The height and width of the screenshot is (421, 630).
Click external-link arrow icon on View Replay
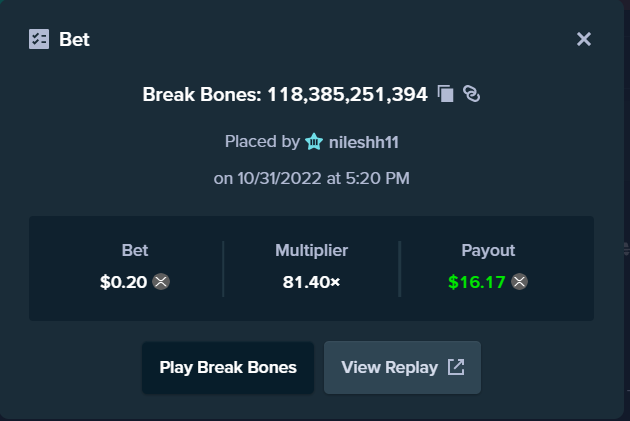(456, 367)
